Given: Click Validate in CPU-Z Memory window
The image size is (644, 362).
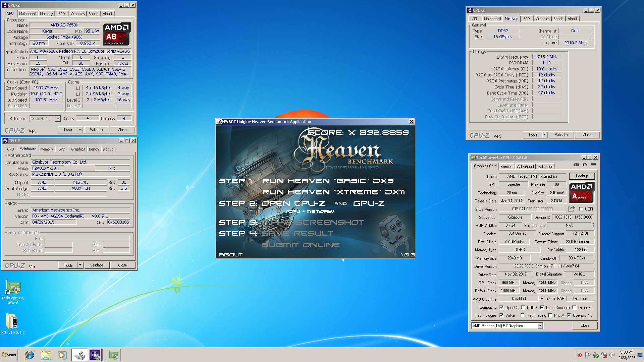Looking at the screenshot, I should coord(561,135).
